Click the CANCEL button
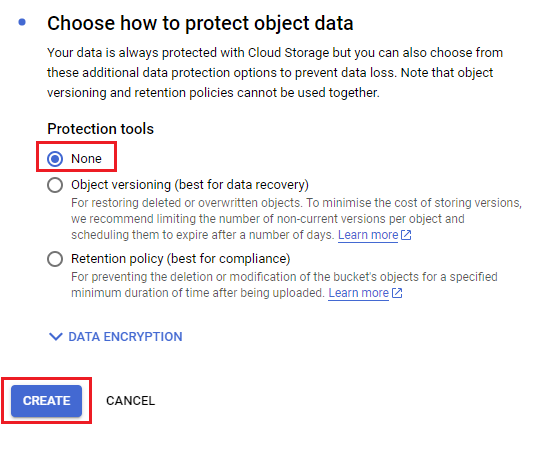 tap(130, 401)
